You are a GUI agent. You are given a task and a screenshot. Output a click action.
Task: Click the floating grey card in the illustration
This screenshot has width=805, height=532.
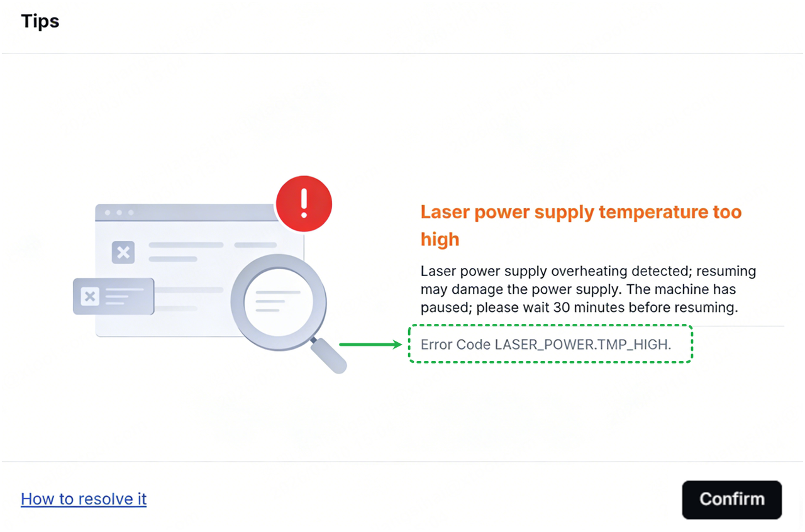click(114, 296)
